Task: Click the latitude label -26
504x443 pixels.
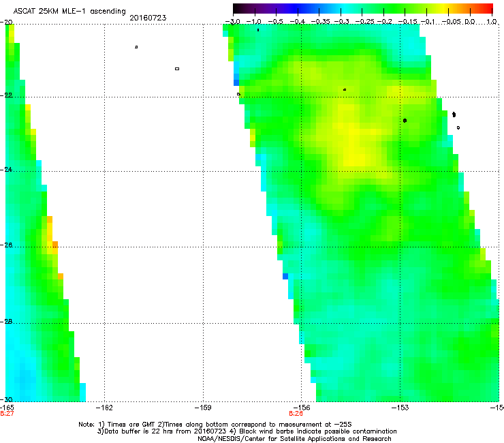Action: coord(6,245)
